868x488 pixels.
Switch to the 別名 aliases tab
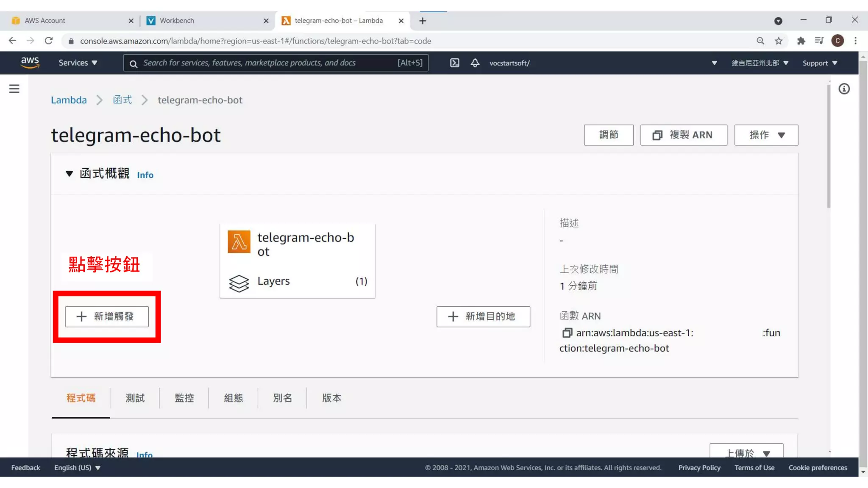(x=282, y=398)
